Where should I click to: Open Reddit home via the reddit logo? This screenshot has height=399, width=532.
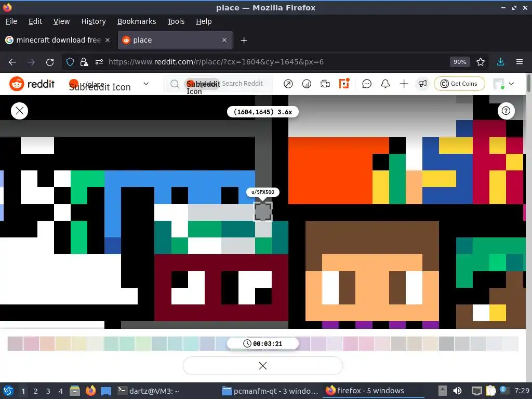(32, 84)
